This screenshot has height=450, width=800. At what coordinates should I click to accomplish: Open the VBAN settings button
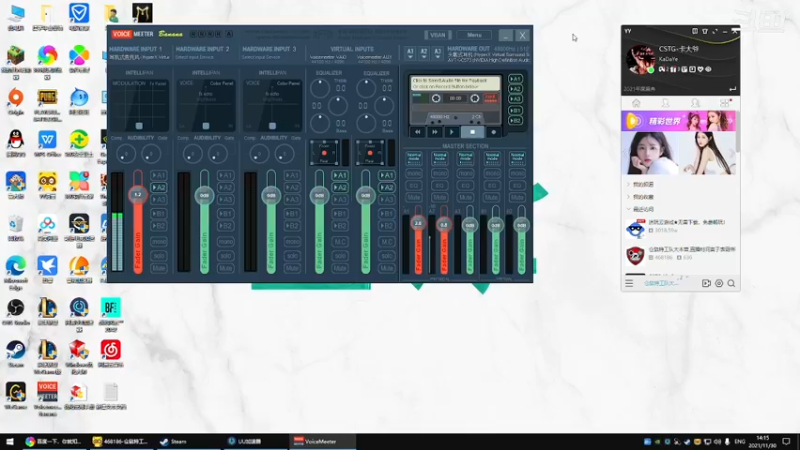click(438, 35)
